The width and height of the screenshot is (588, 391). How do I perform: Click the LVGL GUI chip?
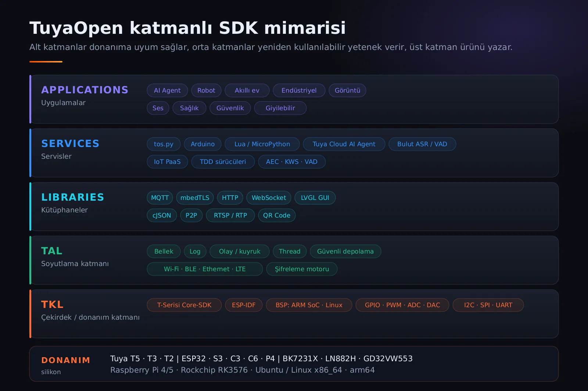click(315, 198)
